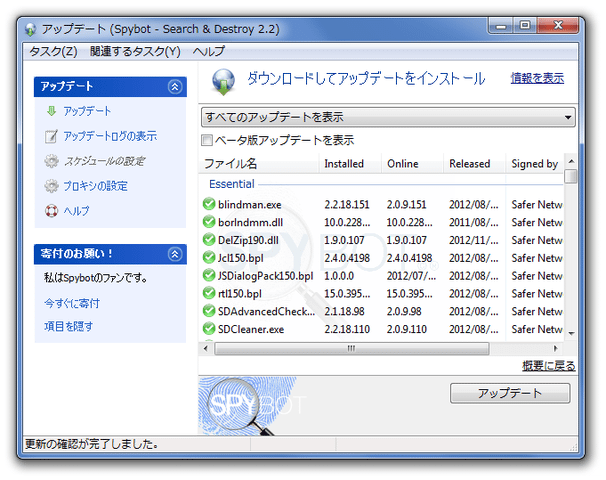The image size is (606, 480).
Task: Select the JSDialogPack150.bpl file name
Action: pos(266,276)
